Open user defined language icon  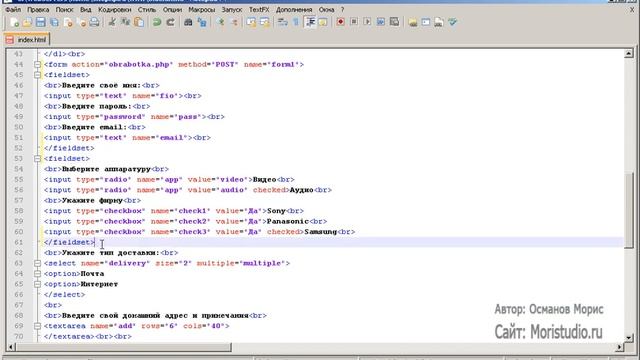(x=323, y=22)
